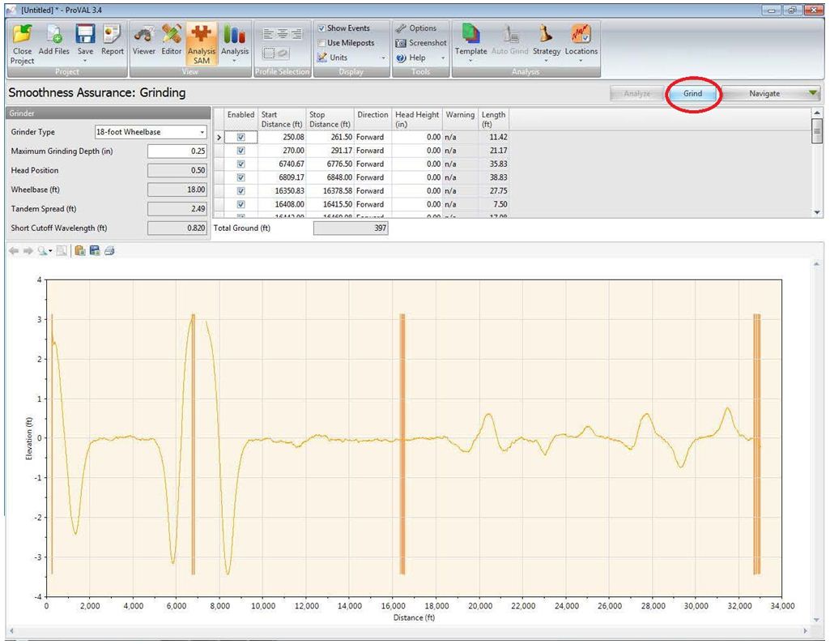Click the Head Position value field
The image size is (830, 644).
click(x=177, y=171)
